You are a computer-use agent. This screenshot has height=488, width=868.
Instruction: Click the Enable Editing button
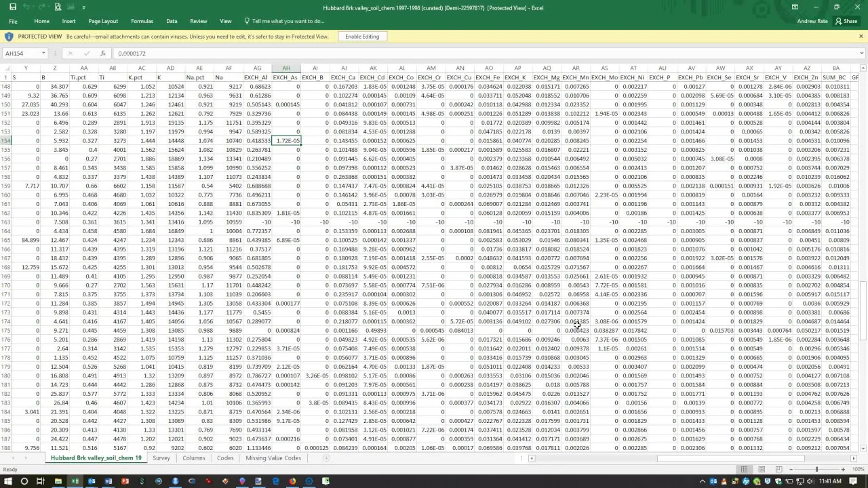coord(362,37)
